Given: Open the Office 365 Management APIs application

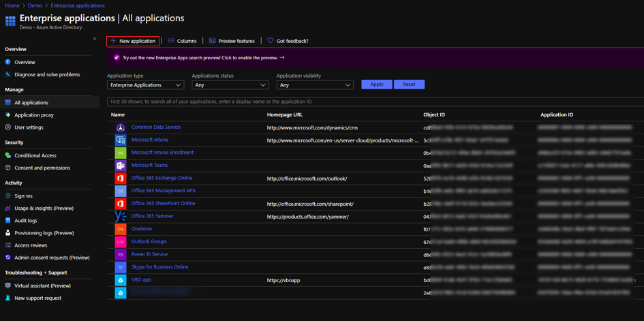Looking at the screenshot, I should pyautogui.click(x=164, y=190).
